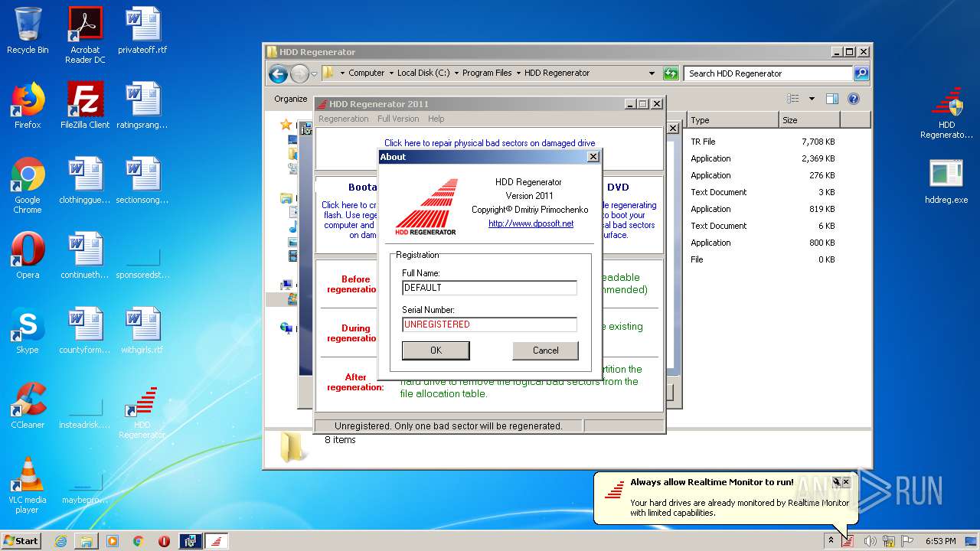Open VLC media player shortcut
This screenshot has height=551, width=980.
point(28,485)
